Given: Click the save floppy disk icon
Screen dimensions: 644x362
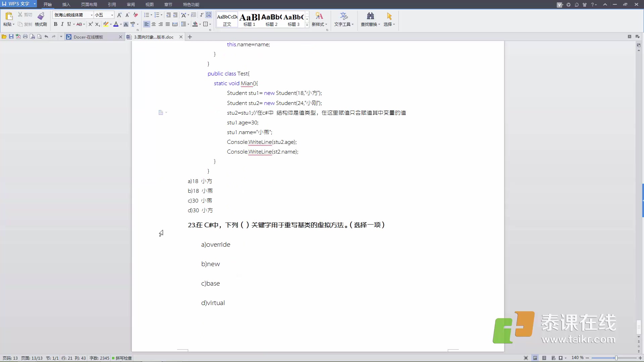Looking at the screenshot, I should tap(11, 37).
